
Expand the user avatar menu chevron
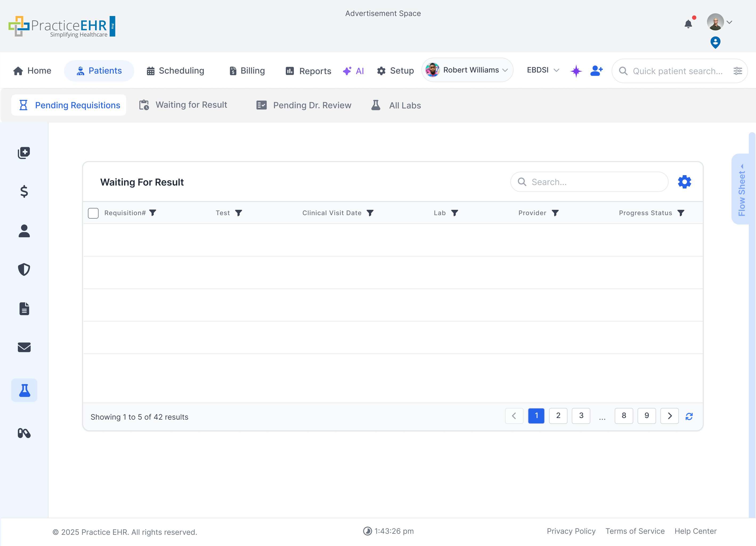point(729,22)
